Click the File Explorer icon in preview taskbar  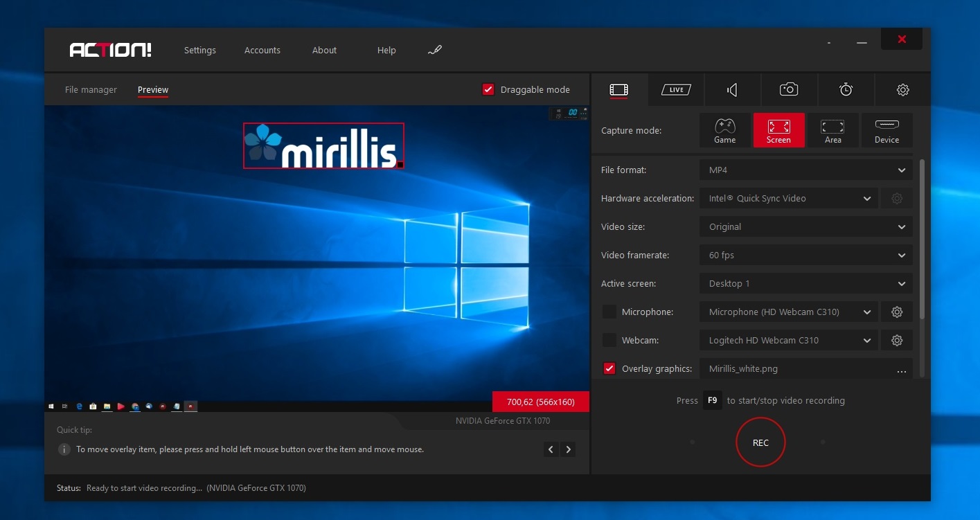[x=107, y=406]
